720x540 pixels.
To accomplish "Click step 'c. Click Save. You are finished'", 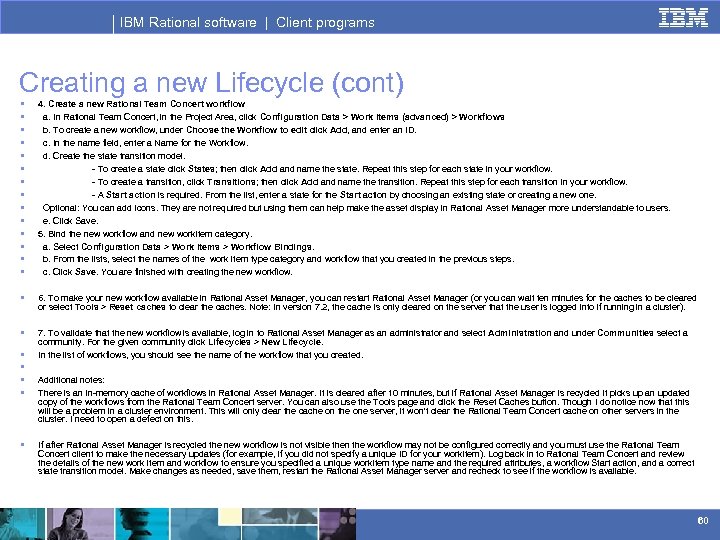I will click(167, 272).
